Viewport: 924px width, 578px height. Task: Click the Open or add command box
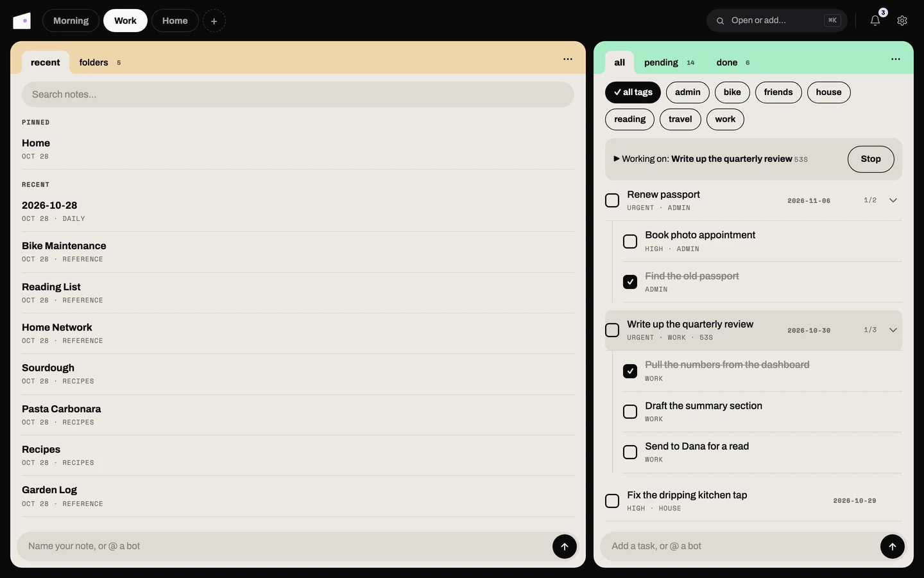tap(777, 21)
